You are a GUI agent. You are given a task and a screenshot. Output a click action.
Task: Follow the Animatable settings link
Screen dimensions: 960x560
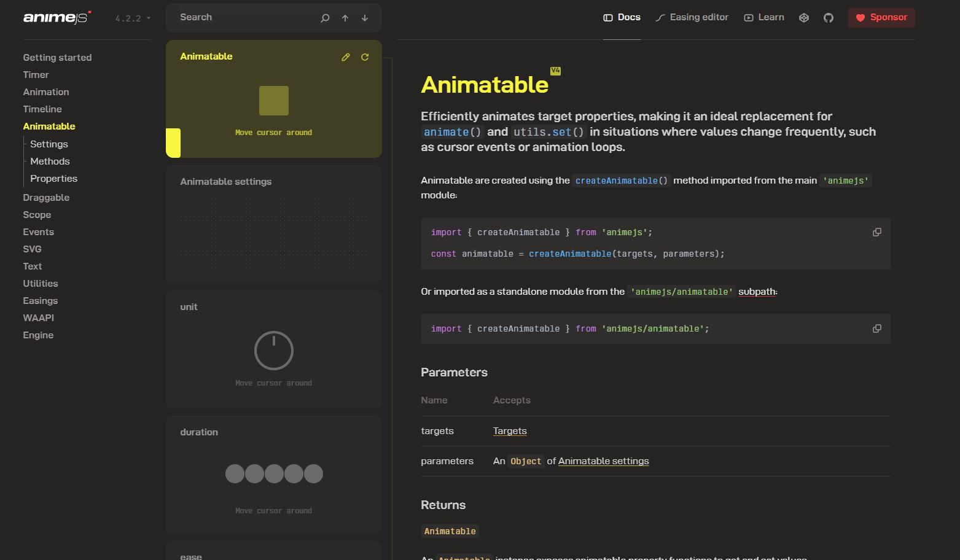pyautogui.click(x=603, y=461)
